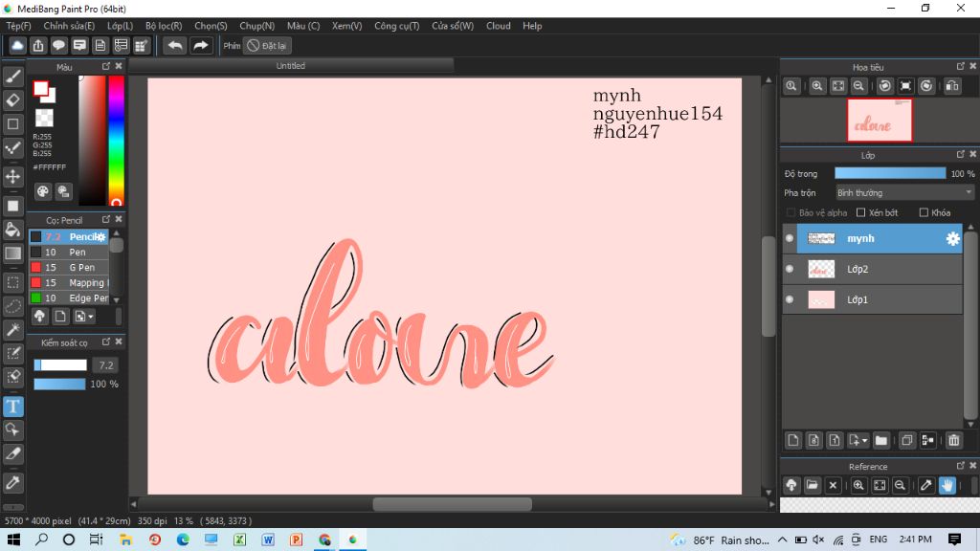Enable the Khóa checkbox
Screen dimensions: 980x551
(924, 212)
